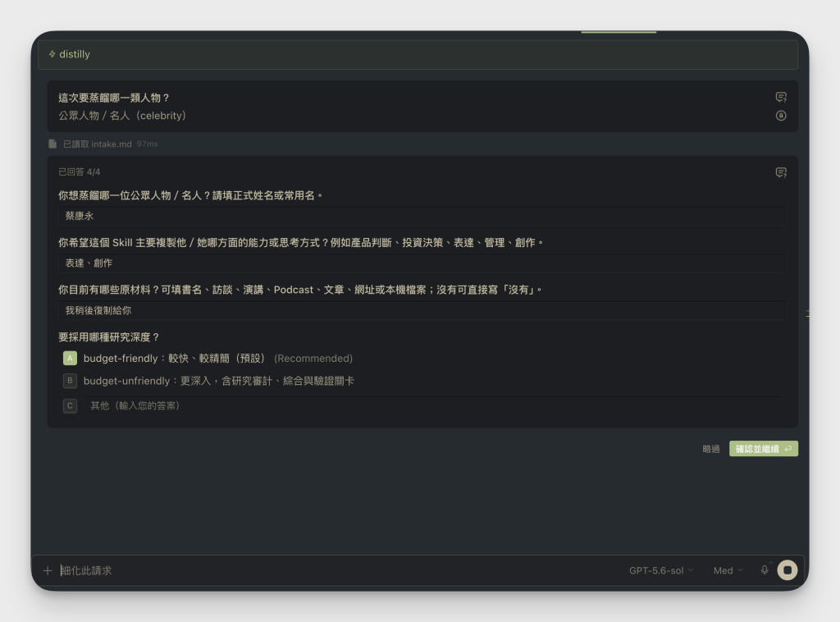Click the (Recommended) label text

coord(313,358)
